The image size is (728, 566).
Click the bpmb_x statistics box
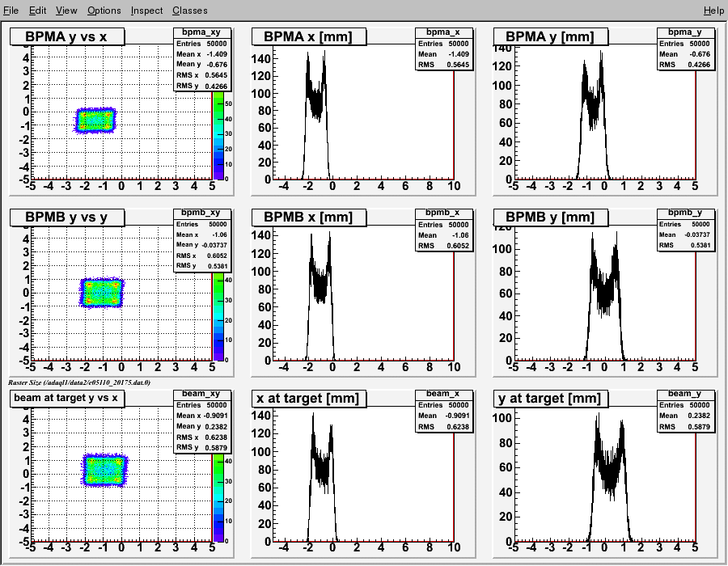pos(444,230)
